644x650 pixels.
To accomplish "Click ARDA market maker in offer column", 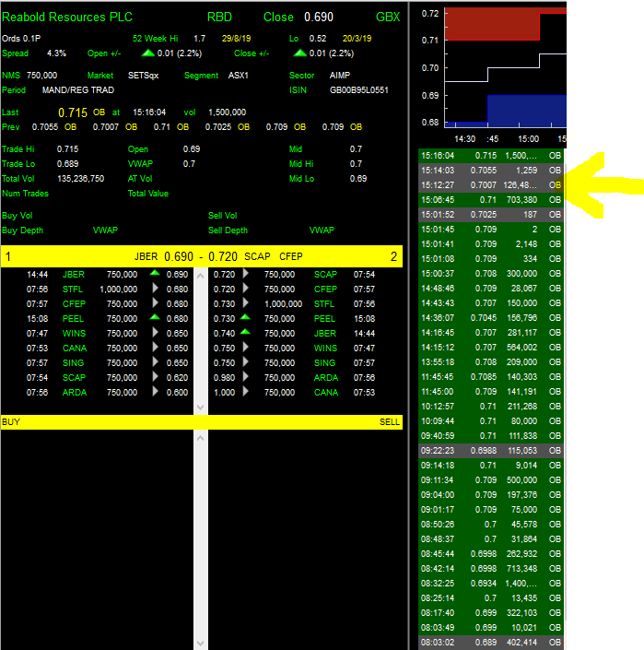I will (x=326, y=378).
